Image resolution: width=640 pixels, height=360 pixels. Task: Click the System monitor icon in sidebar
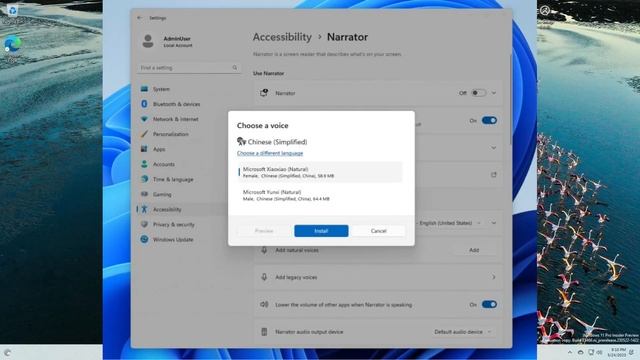pos(144,89)
